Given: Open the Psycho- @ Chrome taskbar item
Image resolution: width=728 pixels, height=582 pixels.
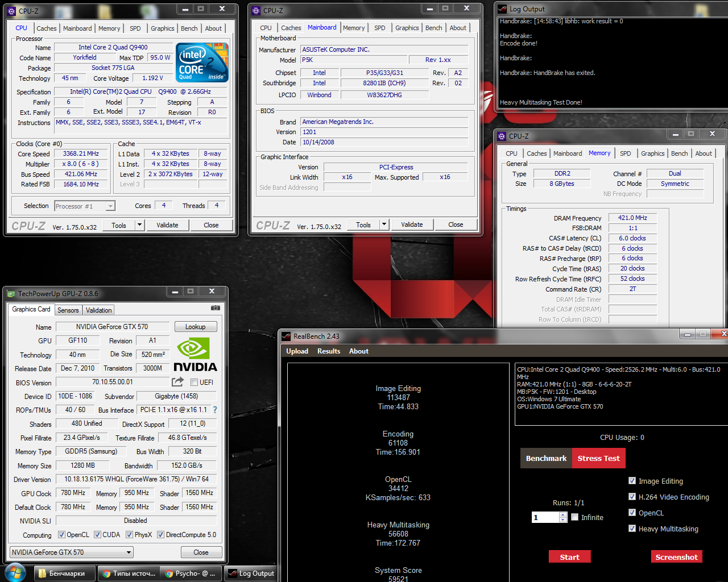Looking at the screenshot, I should (x=192, y=573).
